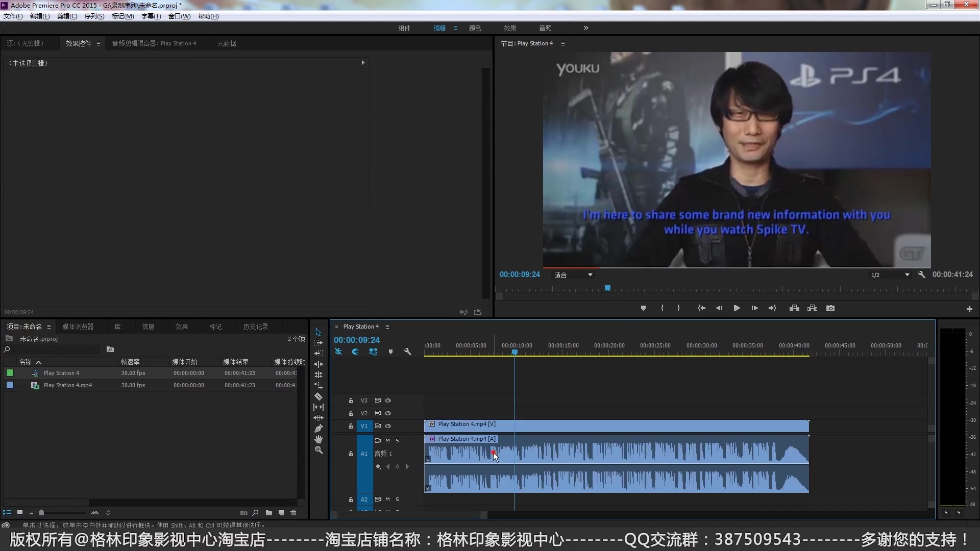Open timeline wrench display settings

(407, 352)
